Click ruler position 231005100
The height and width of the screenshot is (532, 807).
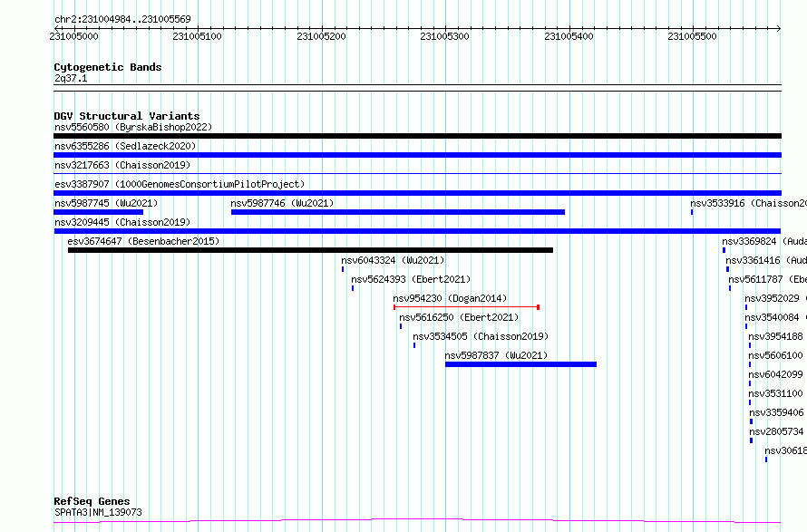point(198,36)
